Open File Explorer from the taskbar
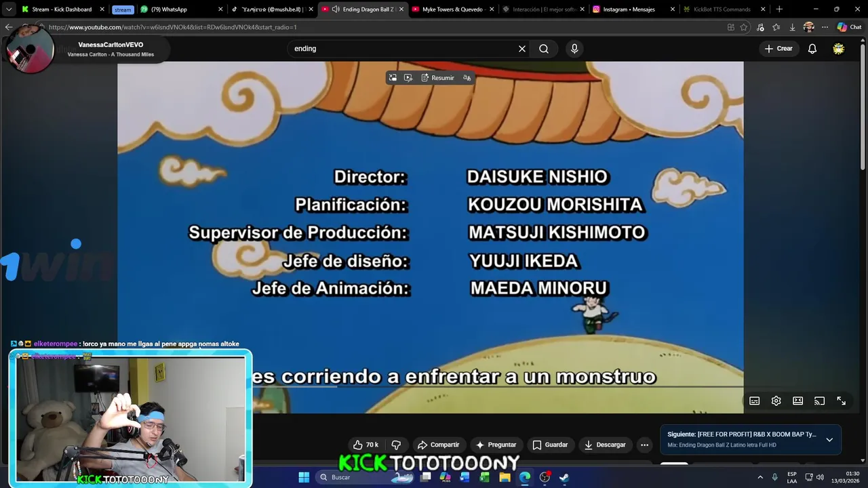Viewport: 868px width, 488px height. pos(505,477)
